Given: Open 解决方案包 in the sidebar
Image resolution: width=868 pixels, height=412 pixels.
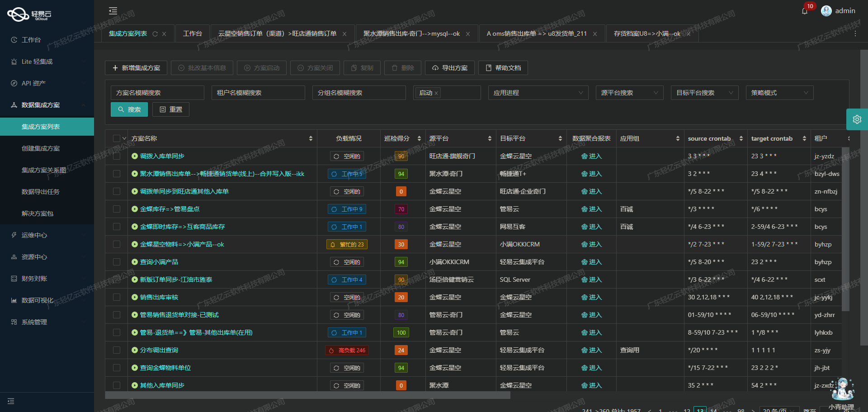Looking at the screenshot, I should click(47, 213).
